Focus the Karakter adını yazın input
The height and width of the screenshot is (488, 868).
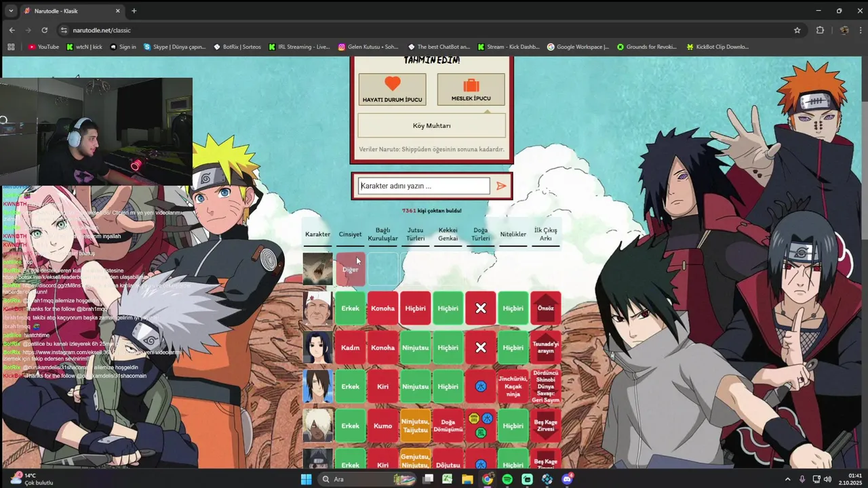click(x=424, y=186)
